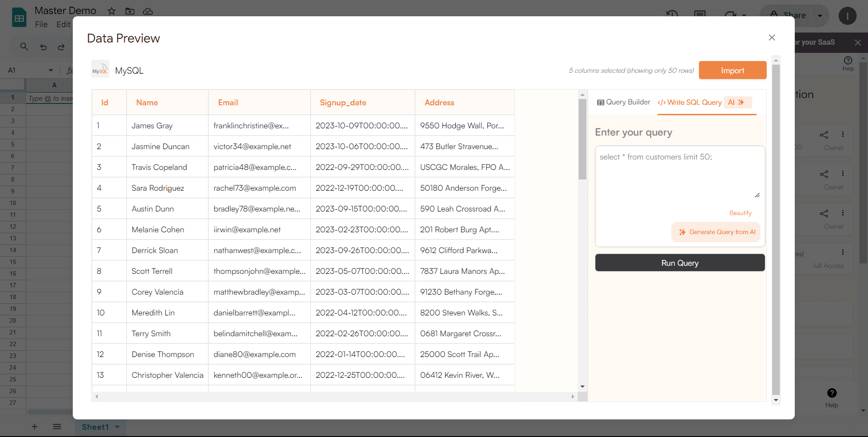
Task: Click the table scroll-down arrow
Action: (582, 386)
